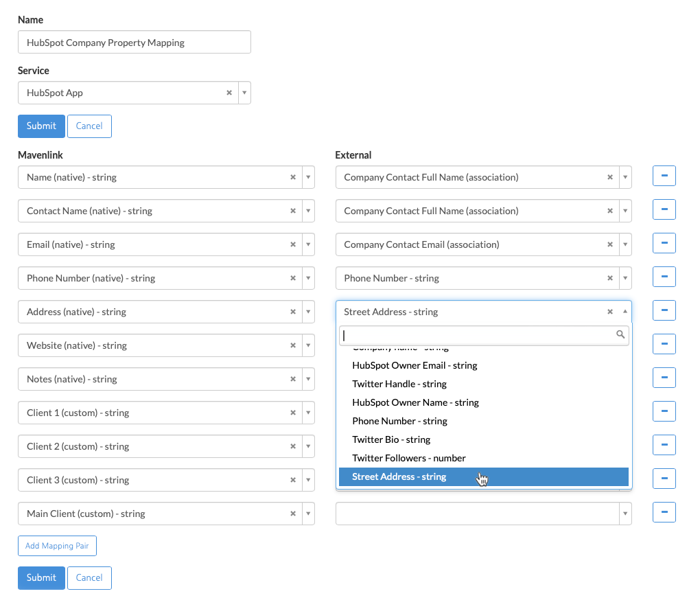
Task: Expand the Website (native) dropdown
Action: click(x=308, y=345)
